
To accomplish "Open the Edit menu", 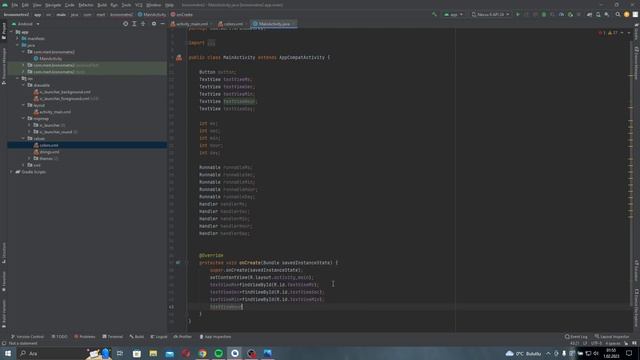I will pos(25,5).
